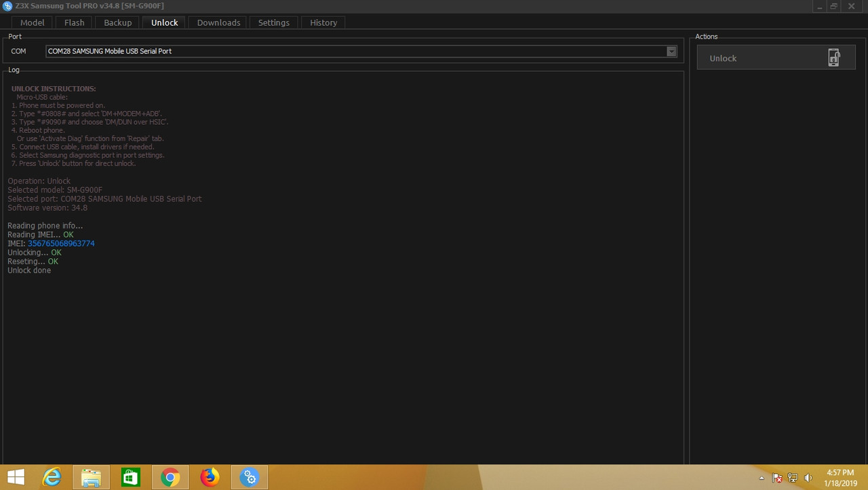Switch to the Model tab
Image resolution: width=868 pixels, height=490 pixels.
(33, 22)
